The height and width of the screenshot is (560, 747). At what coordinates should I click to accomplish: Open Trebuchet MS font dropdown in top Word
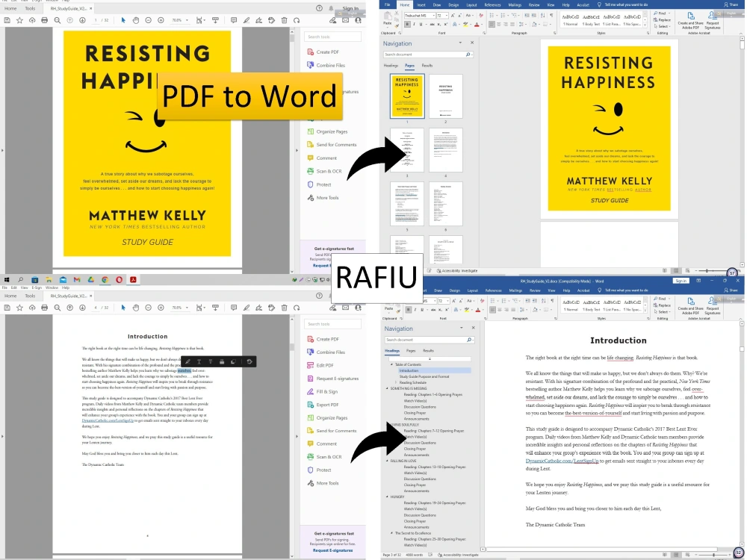click(x=433, y=16)
